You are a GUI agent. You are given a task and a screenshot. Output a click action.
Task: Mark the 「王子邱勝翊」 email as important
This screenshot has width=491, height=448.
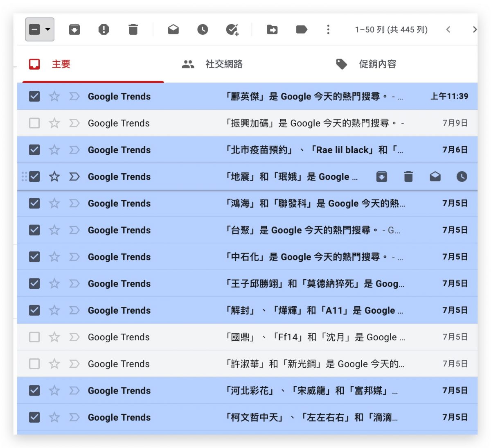pos(74,283)
